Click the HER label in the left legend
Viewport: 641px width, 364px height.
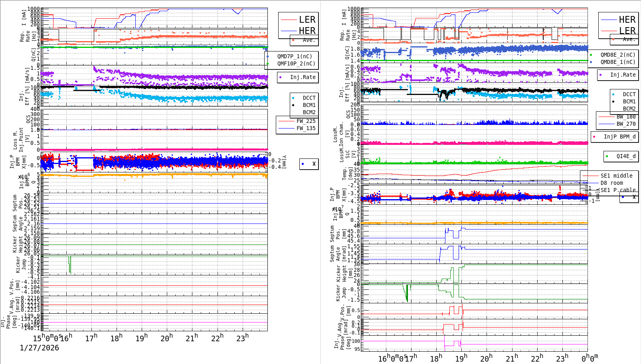[x=307, y=31]
